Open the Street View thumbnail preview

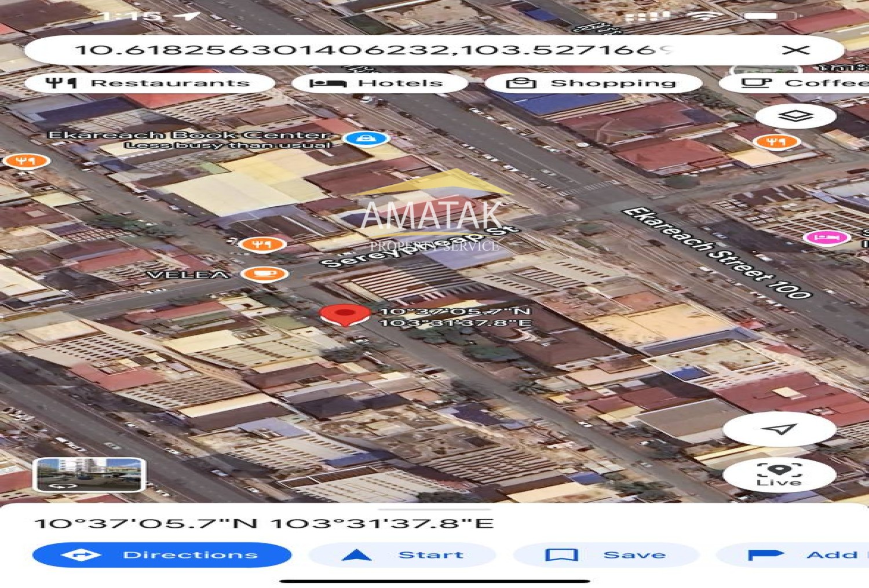click(x=89, y=474)
